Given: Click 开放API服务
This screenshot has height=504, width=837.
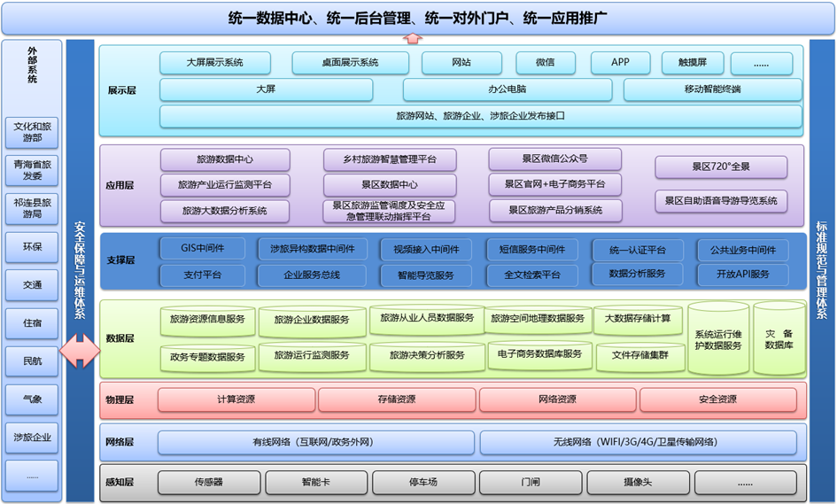Looking at the screenshot, I should point(743,275).
